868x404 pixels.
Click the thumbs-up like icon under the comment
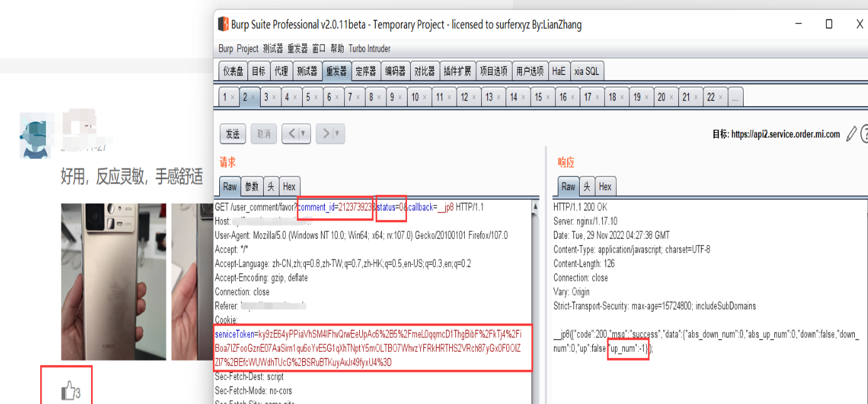point(68,391)
